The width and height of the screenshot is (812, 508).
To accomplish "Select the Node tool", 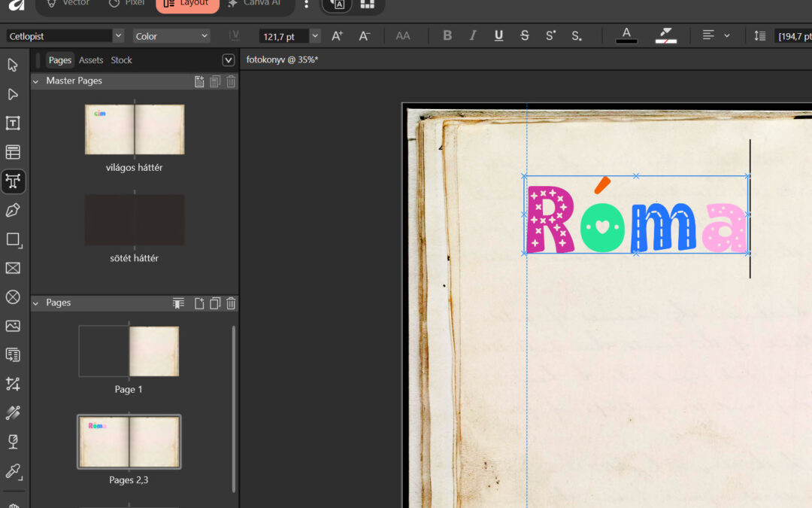I will (x=13, y=94).
